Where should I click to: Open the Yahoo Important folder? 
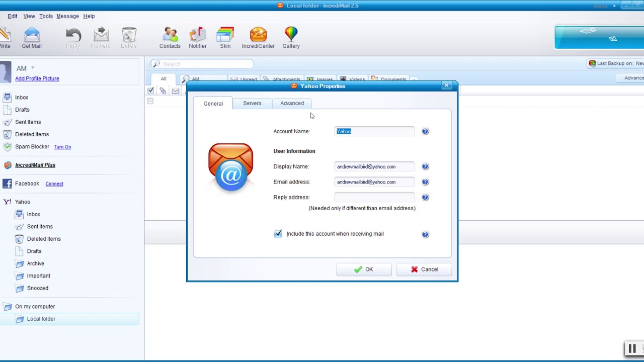pos(39,276)
